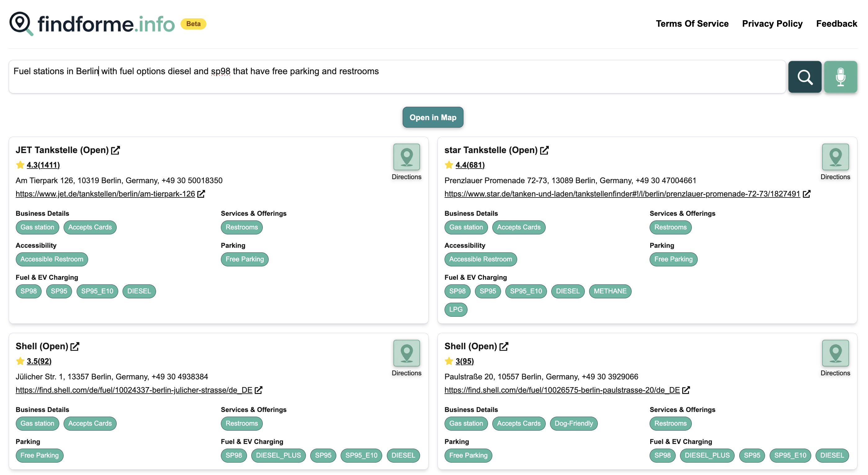868x475 pixels.
Task: Click Directions pin icon for JET Tankstelle
Action: click(x=406, y=157)
